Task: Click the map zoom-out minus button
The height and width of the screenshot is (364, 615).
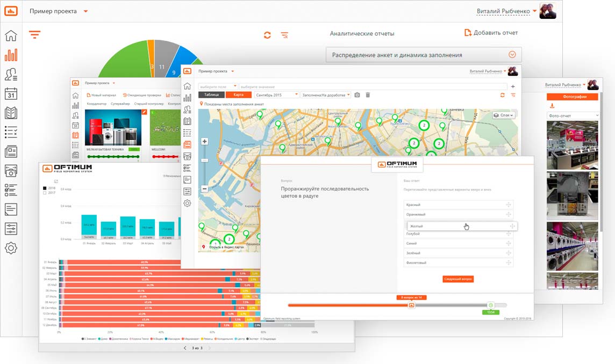Action: (204, 188)
